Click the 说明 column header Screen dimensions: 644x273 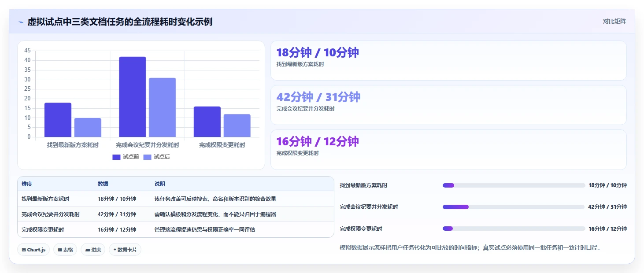click(x=160, y=184)
